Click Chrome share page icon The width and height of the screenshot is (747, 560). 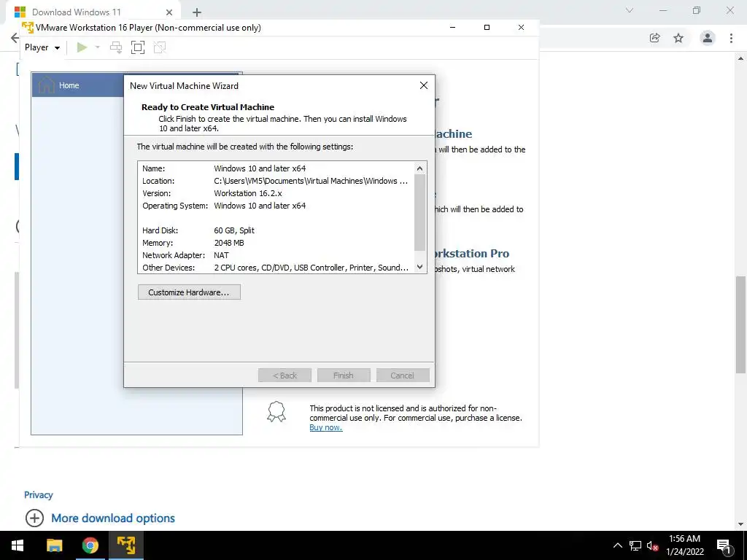click(655, 38)
